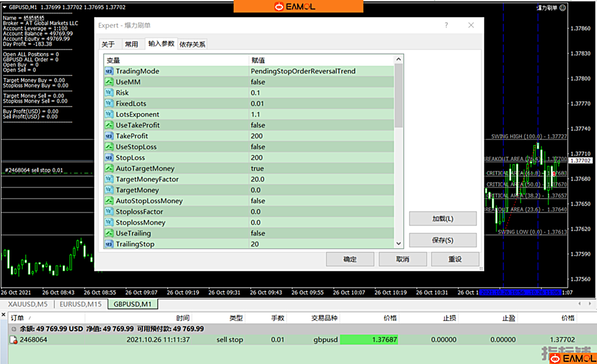
Task: Click the help question mark in dialog title
Action: [446, 26]
